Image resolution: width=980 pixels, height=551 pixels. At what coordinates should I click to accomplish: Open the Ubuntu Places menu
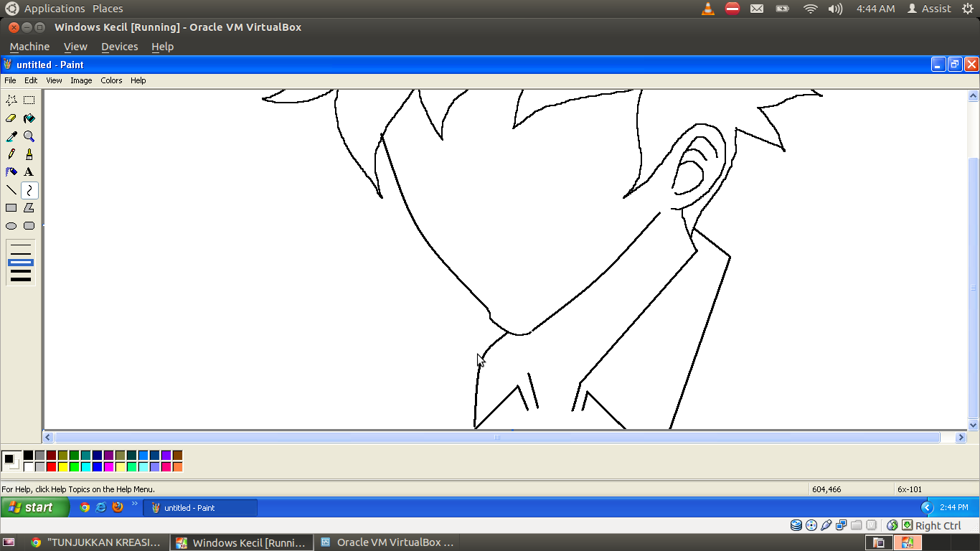click(108, 9)
